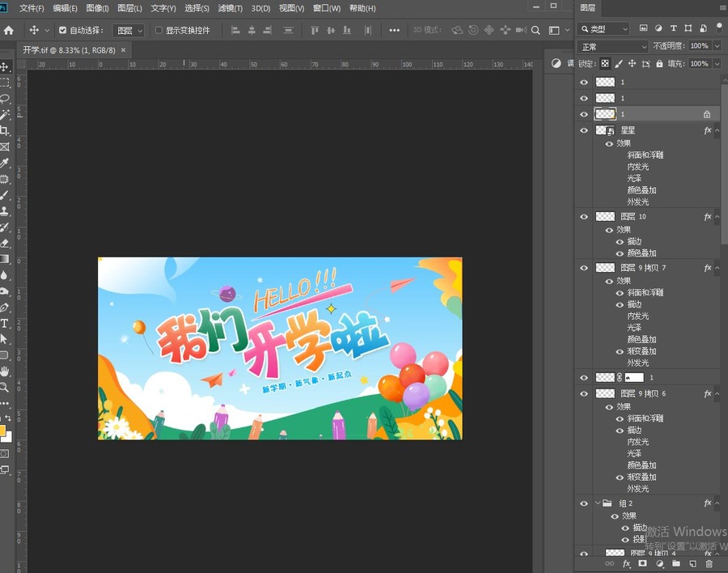Toggle 描边 effect visibility under 图层 10

click(x=620, y=242)
